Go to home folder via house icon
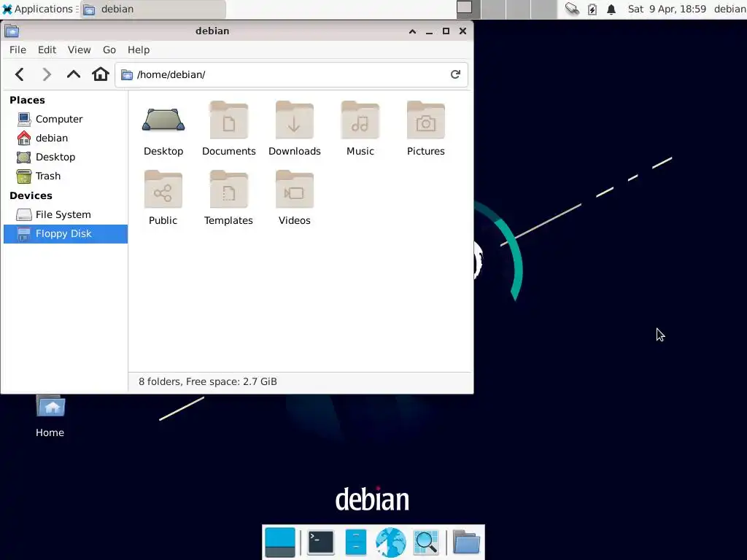This screenshot has width=747, height=560. click(x=101, y=74)
